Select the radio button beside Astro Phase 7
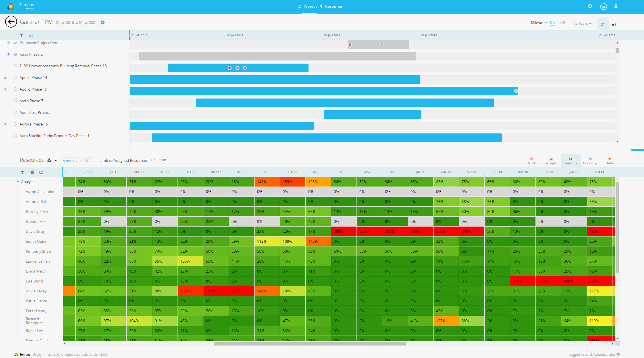The width and height of the screenshot is (644, 358). 15,101
